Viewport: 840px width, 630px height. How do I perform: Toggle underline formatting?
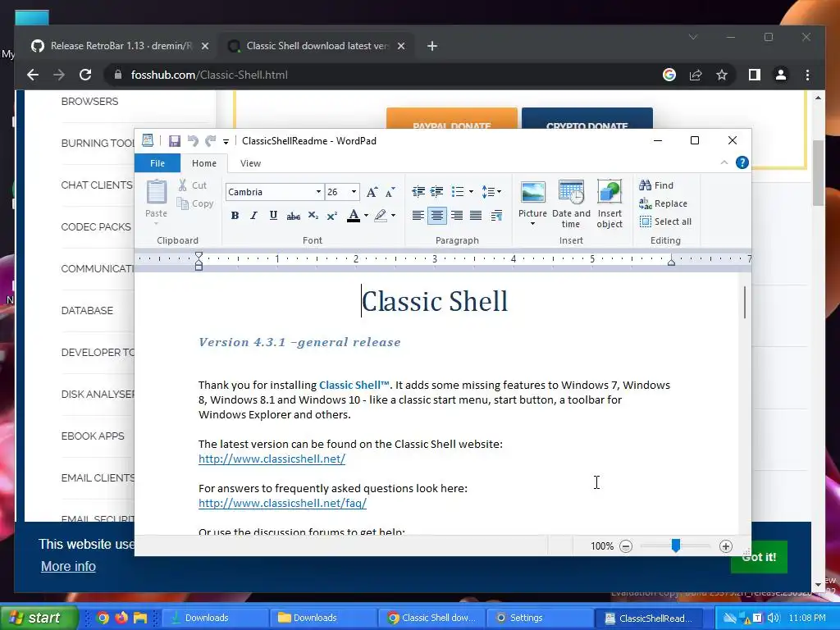pyautogui.click(x=273, y=216)
